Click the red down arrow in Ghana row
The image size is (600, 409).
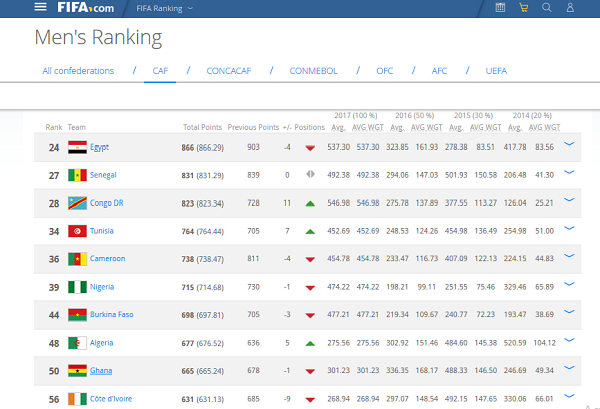(x=310, y=372)
